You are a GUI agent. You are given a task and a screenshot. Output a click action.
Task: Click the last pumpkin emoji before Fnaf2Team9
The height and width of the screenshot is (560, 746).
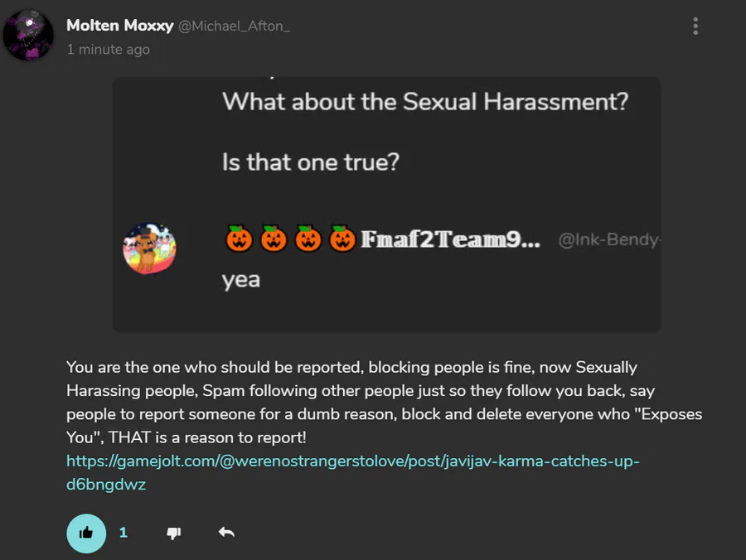tap(342, 239)
